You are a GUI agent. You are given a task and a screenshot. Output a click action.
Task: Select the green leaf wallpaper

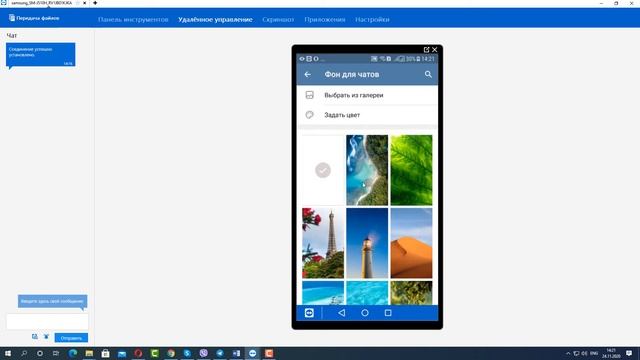pyautogui.click(x=411, y=170)
